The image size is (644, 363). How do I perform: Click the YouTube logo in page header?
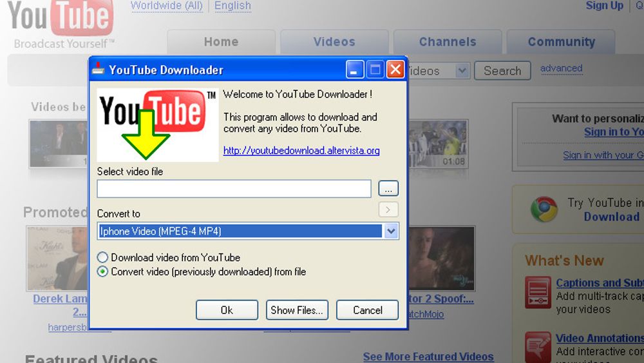pyautogui.click(x=61, y=19)
